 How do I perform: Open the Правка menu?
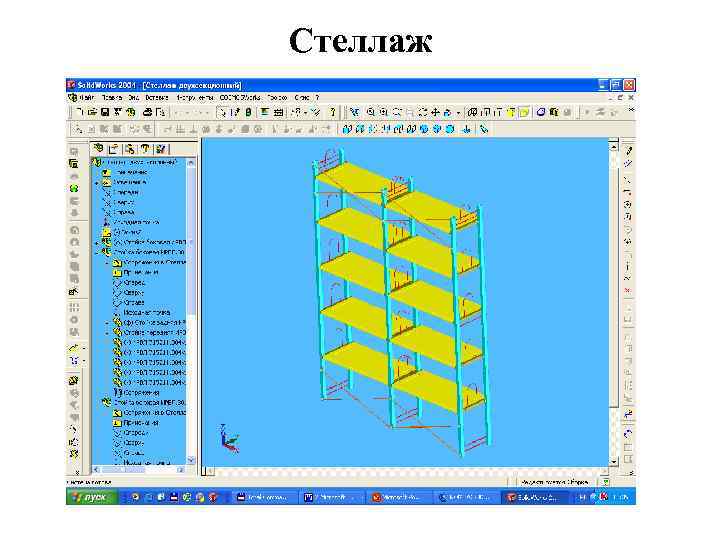112,98
